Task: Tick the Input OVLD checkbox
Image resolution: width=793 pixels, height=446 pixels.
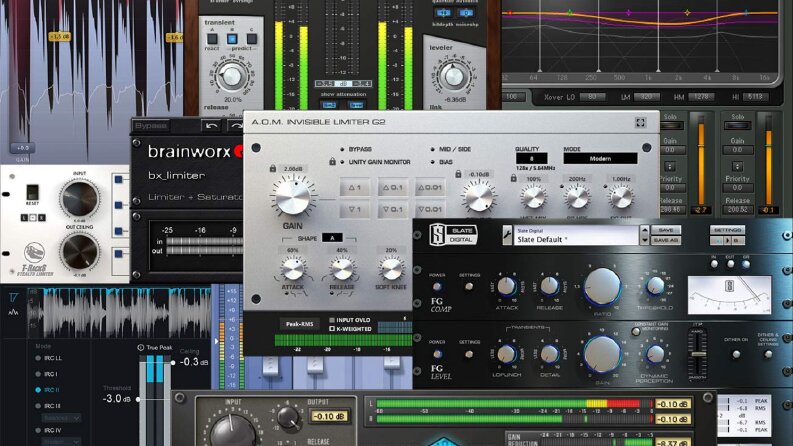Action: 332,320
